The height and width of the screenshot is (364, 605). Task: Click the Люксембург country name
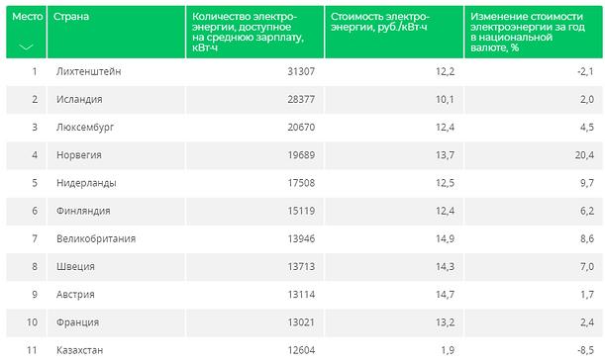click(x=85, y=128)
